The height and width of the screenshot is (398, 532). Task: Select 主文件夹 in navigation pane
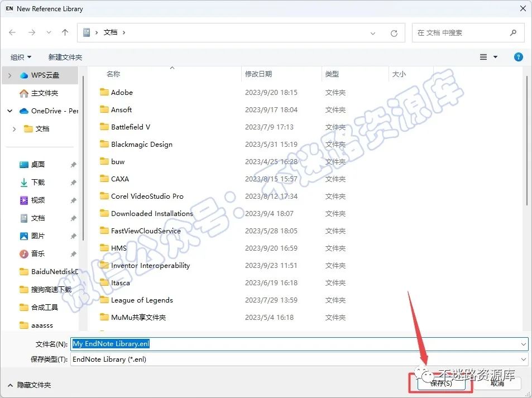pos(45,93)
